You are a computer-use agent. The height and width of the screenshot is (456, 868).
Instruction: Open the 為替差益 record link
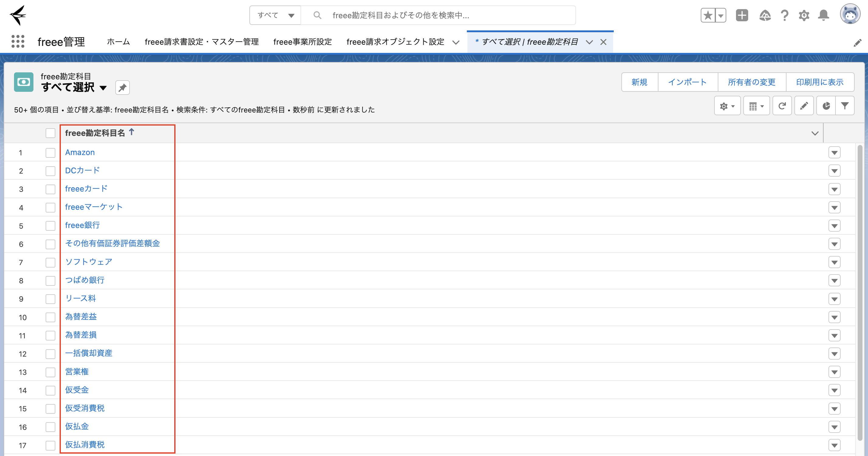tap(81, 316)
